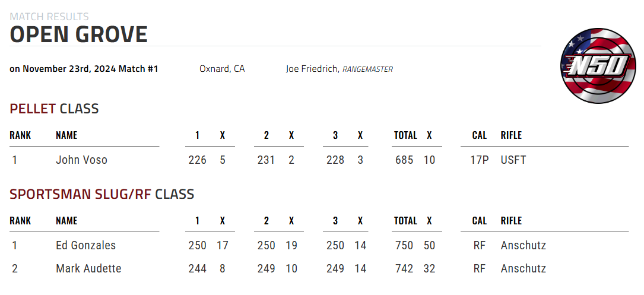Click the RANK header in Pellet table
The width and height of the screenshot is (644, 295).
[x=21, y=135]
